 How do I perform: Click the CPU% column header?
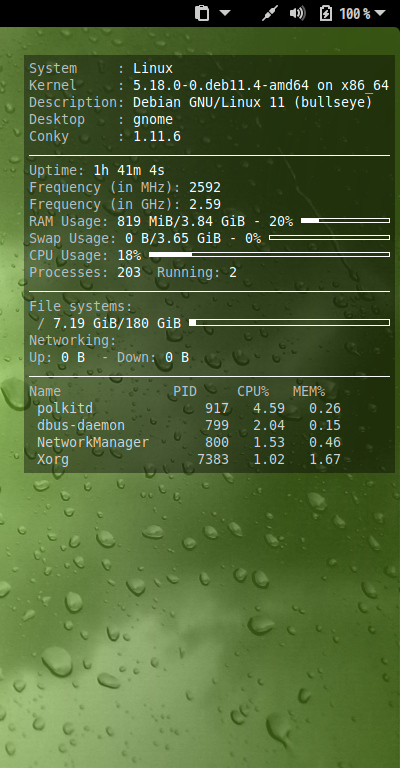coord(253,391)
